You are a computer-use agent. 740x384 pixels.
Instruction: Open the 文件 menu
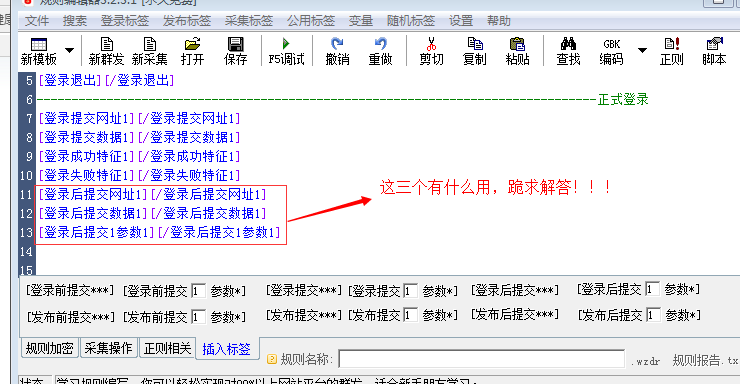(37, 21)
